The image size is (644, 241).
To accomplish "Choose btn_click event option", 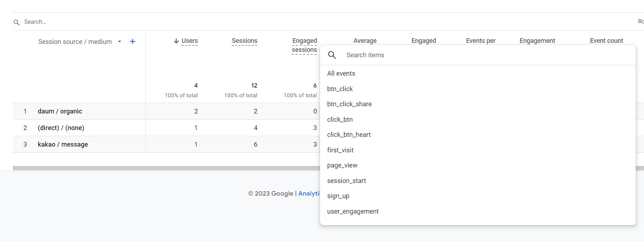I will click(x=340, y=89).
